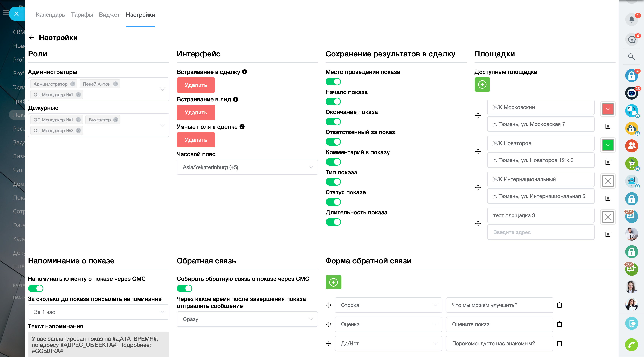Viewport: 644px width, 357px height.
Task: Open the notifications bell
Action: tap(632, 20)
